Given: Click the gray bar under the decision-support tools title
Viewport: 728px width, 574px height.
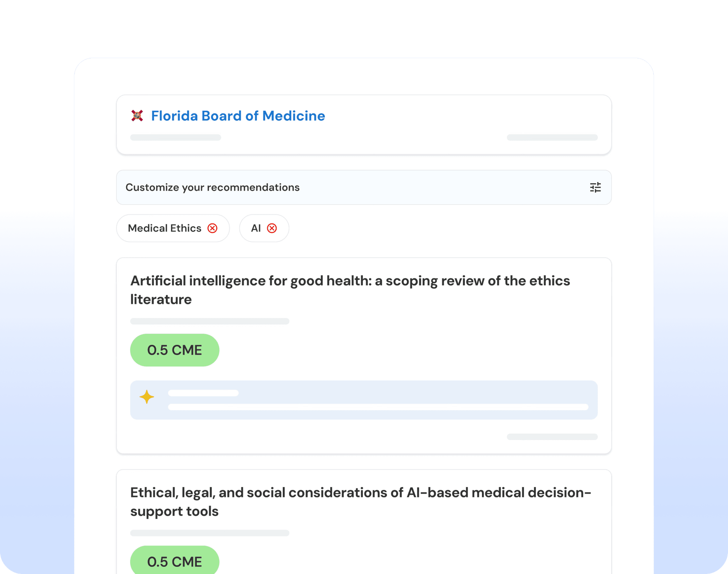Looking at the screenshot, I should click(210, 533).
